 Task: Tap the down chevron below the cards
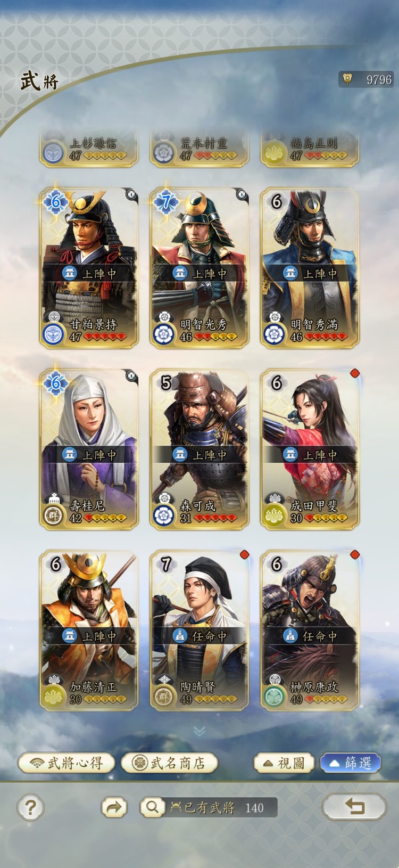tap(199, 730)
